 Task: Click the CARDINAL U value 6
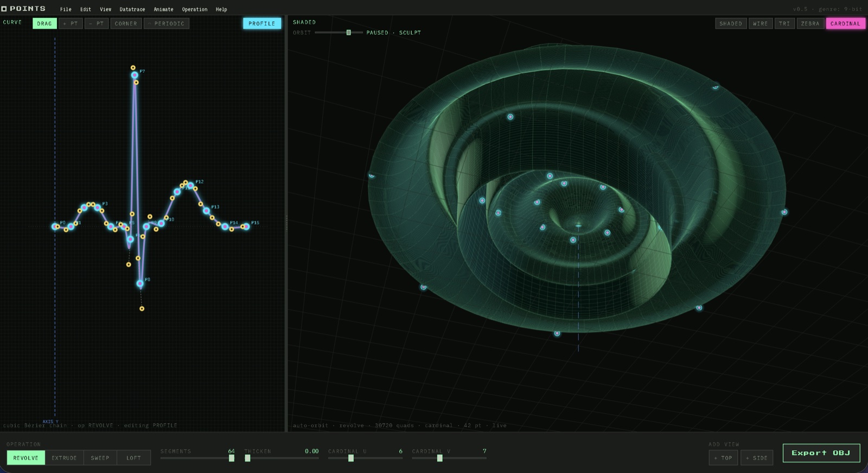click(401, 451)
